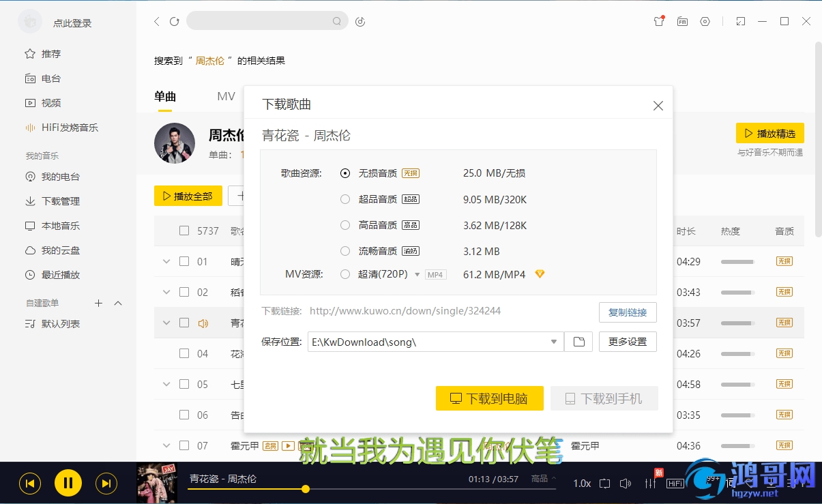The width and height of the screenshot is (822, 504).
Task: Select the 超清(720P) MV radio option
Action: [x=345, y=274]
